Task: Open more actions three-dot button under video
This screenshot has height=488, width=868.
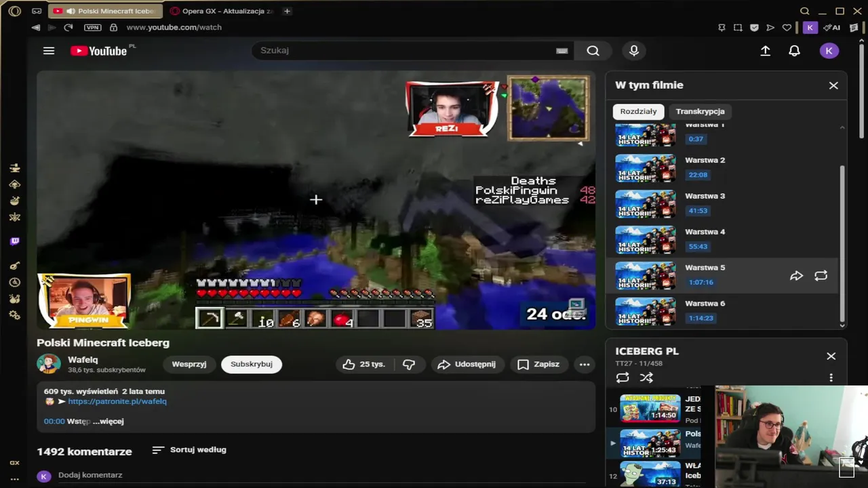Action: [x=585, y=364]
